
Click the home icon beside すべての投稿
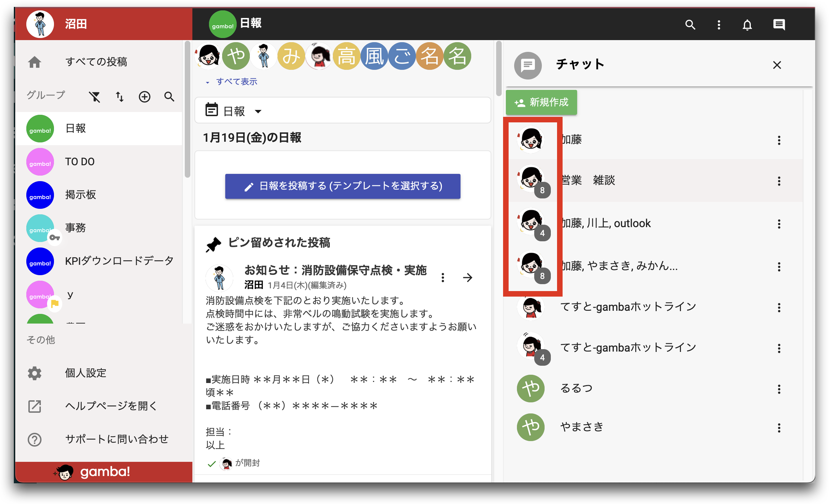coord(35,62)
